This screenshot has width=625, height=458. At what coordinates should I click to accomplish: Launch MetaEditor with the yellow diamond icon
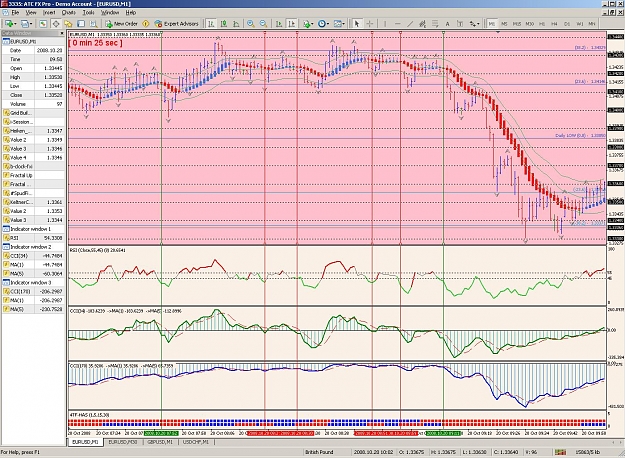145,24
